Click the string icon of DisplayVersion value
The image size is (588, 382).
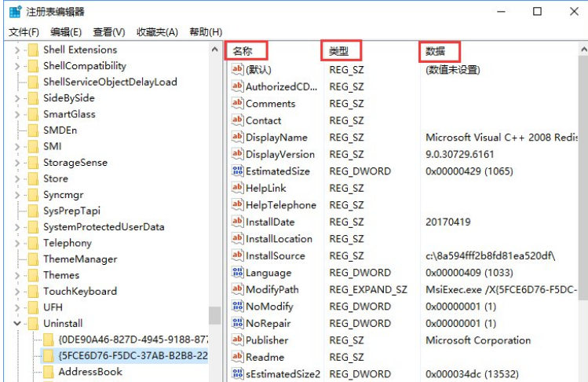coord(237,153)
